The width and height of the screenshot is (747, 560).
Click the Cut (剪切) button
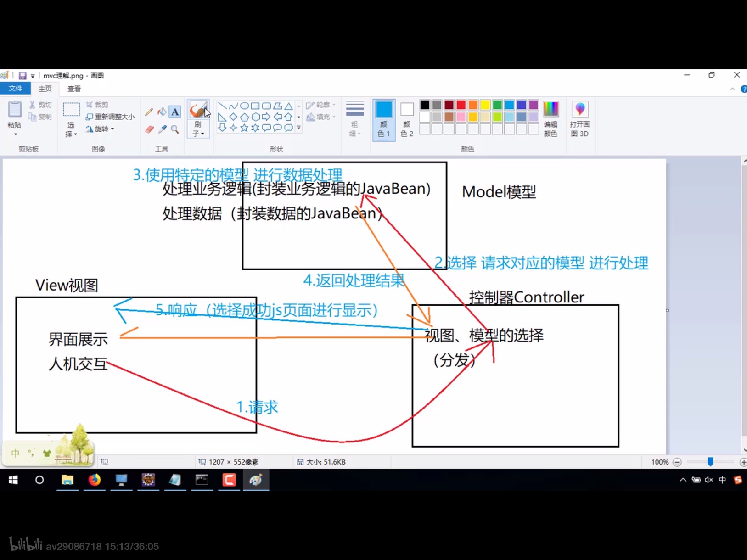tap(40, 105)
